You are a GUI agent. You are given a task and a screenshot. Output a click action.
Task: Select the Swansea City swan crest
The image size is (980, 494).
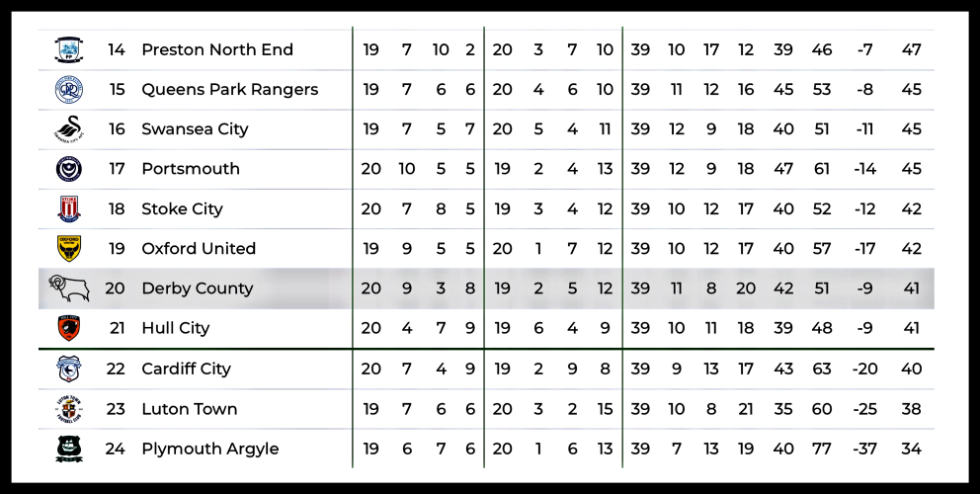(x=68, y=129)
